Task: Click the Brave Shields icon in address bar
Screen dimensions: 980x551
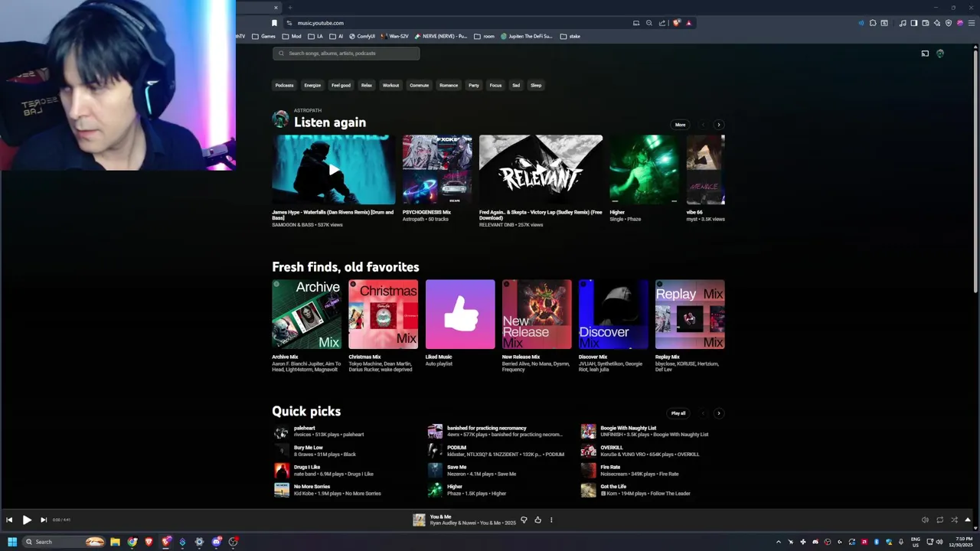Action: click(676, 23)
